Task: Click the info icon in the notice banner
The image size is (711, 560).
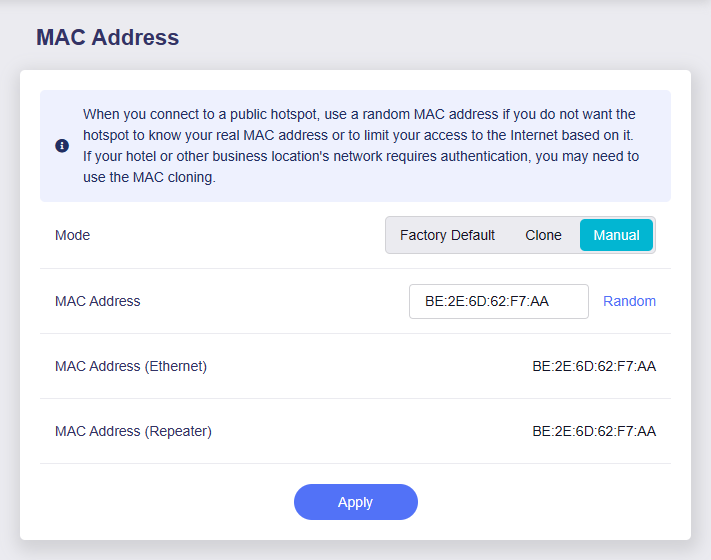Action: (x=62, y=146)
